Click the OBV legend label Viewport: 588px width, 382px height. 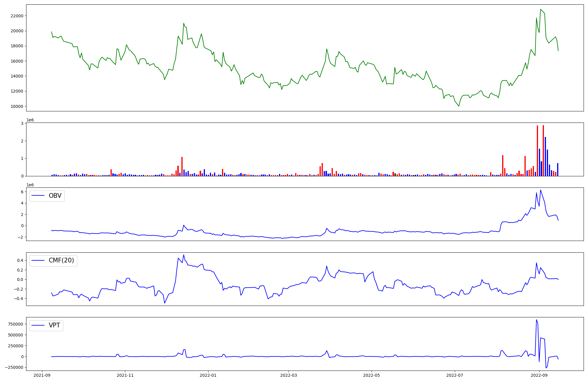click(x=55, y=196)
